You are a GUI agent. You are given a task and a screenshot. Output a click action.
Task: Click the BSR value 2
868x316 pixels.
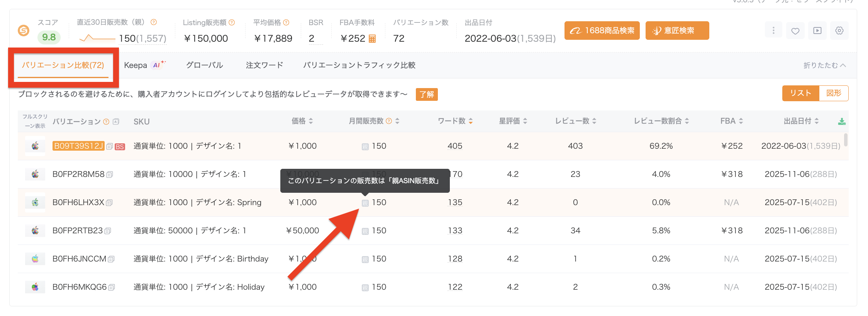[312, 38]
